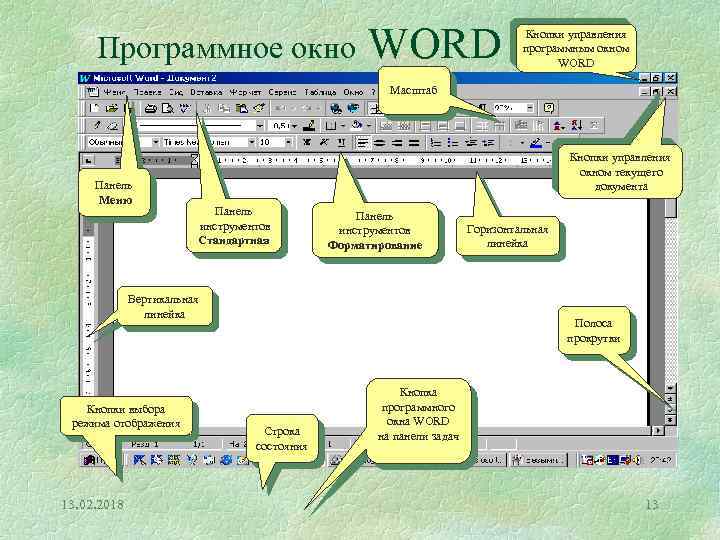
Task: Run the Spelling check icon
Action: click(185, 108)
